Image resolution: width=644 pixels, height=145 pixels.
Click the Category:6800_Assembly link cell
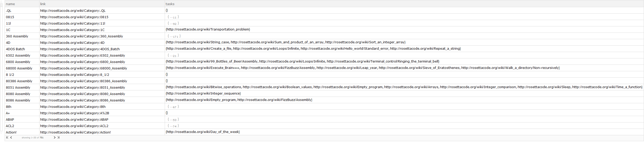102,62
